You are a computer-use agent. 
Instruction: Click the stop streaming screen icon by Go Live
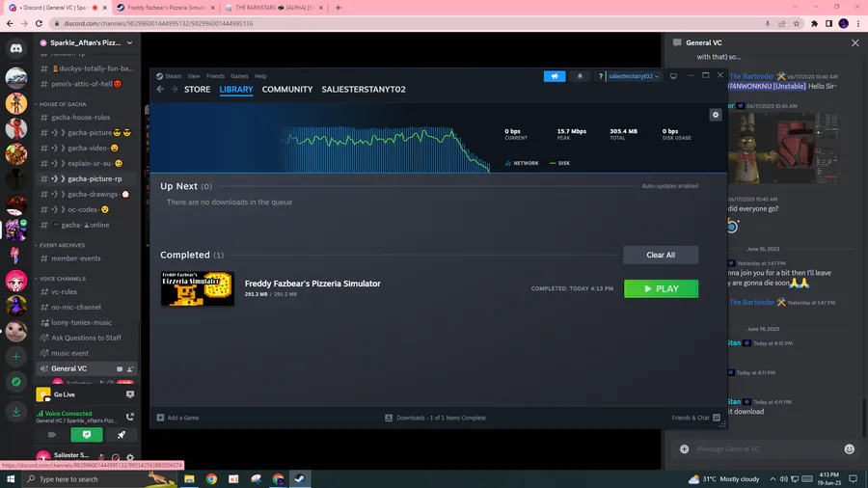130,394
